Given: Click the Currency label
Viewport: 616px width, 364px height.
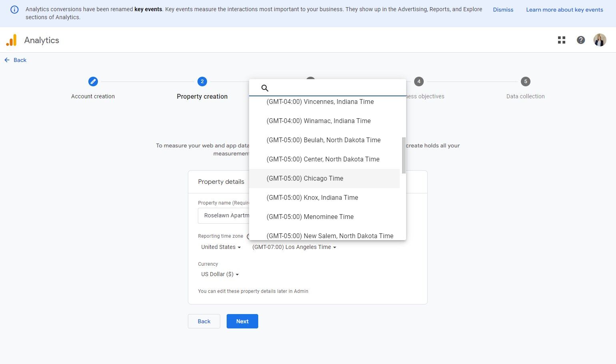Looking at the screenshot, I should tap(208, 264).
